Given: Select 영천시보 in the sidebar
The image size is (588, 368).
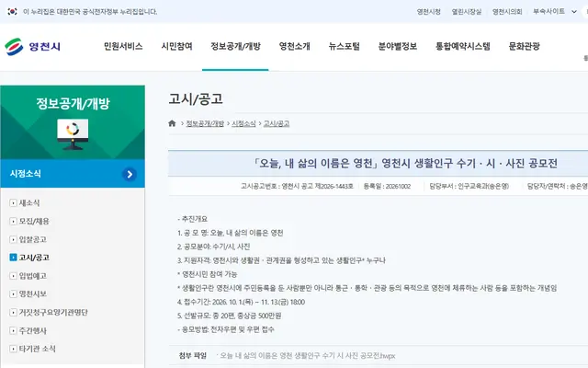Looking at the screenshot, I should coord(33,293).
